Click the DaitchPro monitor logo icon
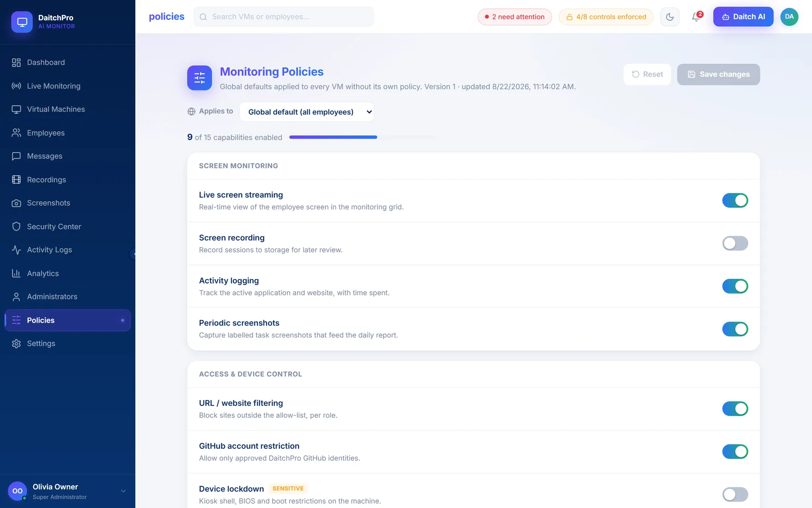The image size is (812, 508). pos(22,22)
